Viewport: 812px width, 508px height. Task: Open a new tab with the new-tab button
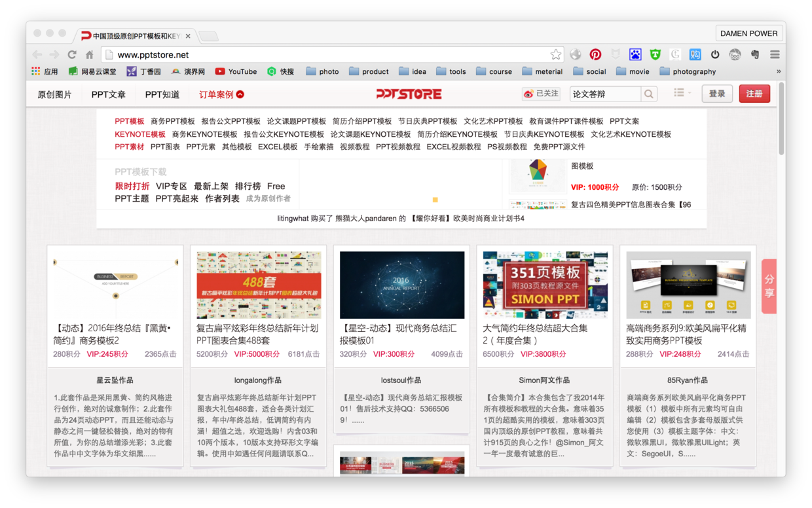pos(208,36)
